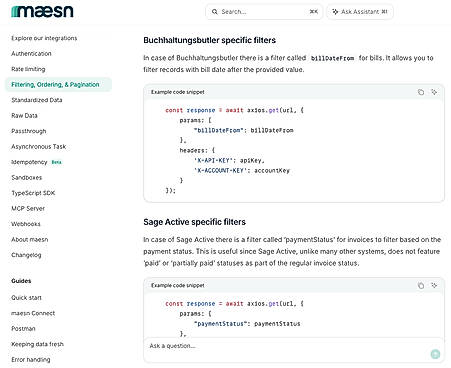Open Explore our integrations page
Viewport: 451px width, 368px height.
pyautogui.click(x=44, y=38)
